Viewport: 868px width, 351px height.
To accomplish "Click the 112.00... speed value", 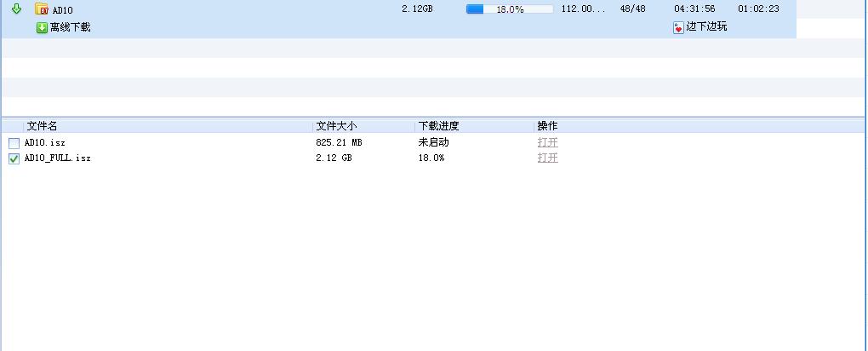I will [584, 9].
